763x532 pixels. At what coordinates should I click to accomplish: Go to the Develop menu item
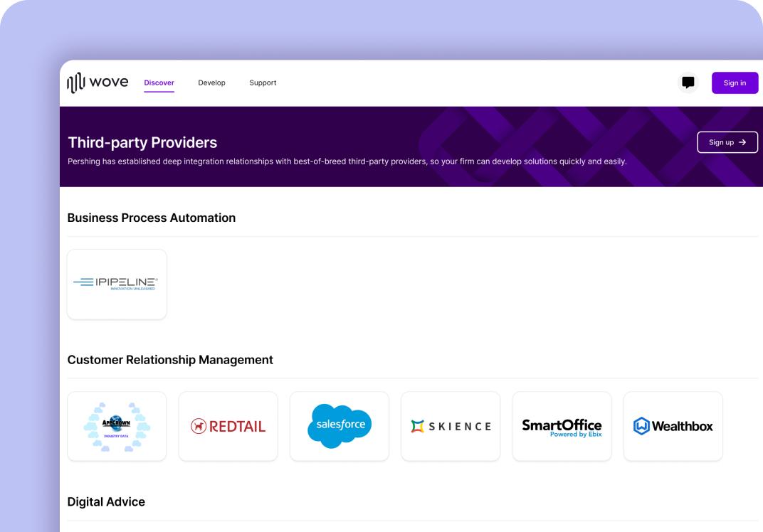(211, 83)
